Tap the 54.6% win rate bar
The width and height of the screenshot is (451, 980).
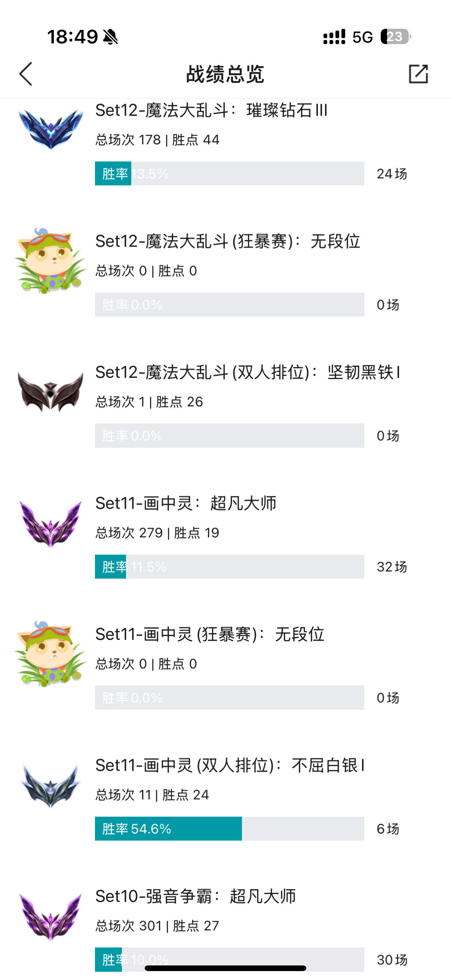(x=229, y=829)
